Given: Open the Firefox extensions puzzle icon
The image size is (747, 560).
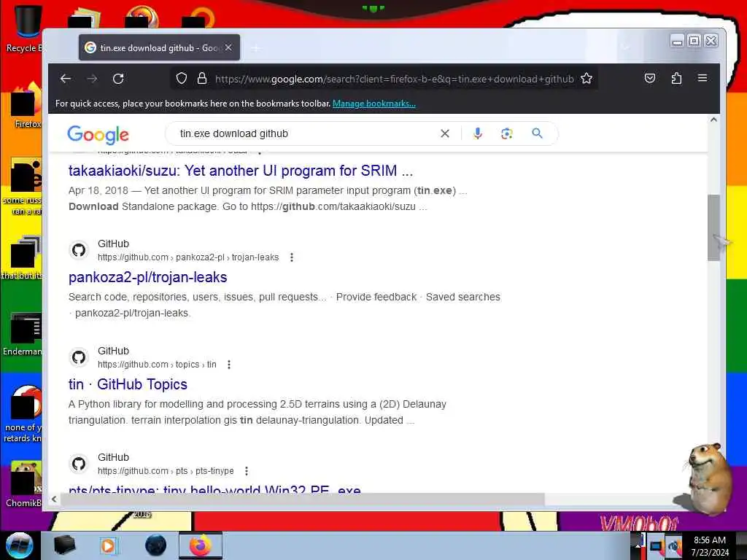Looking at the screenshot, I should pyautogui.click(x=676, y=78).
